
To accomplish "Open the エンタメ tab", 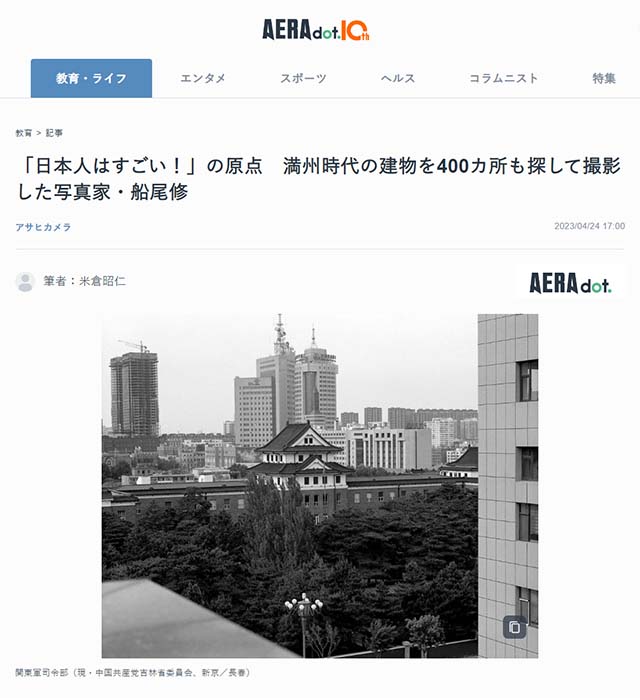I will tap(203, 79).
